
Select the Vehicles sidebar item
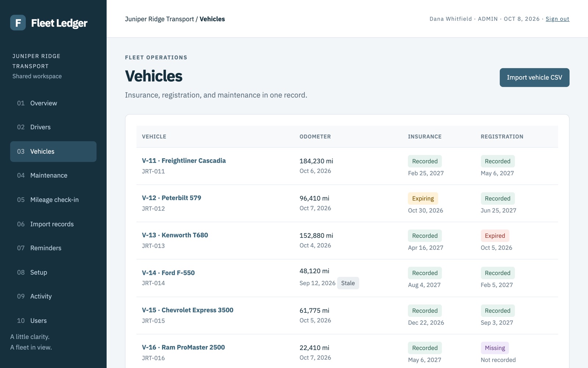pos(53,151)
